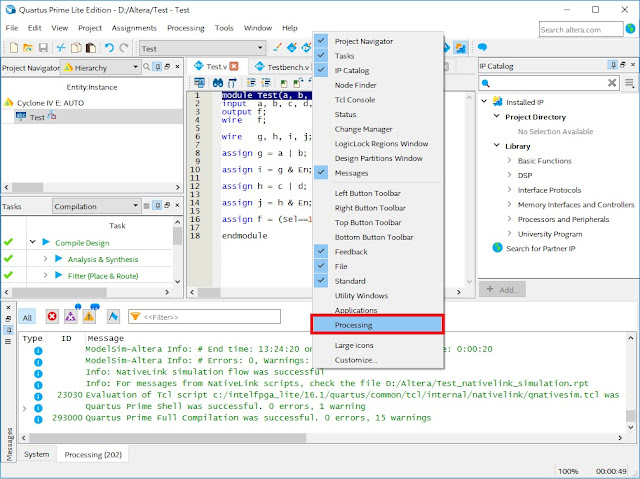
Task: Click the Find binoculars icon in editor toolbar
Action: pyautogui.click(x=218, y=83)
